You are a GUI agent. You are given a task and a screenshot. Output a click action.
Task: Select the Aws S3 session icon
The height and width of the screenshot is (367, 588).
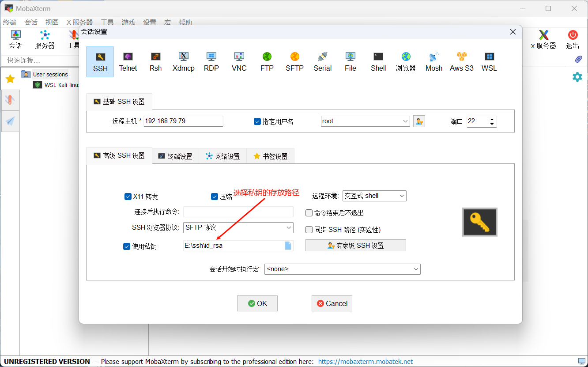(x=461, y=61)
